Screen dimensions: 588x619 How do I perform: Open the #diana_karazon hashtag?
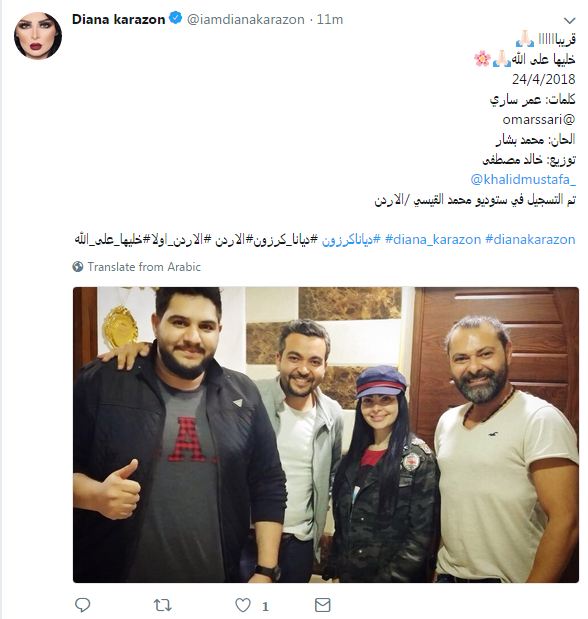(x=433, y=240)
